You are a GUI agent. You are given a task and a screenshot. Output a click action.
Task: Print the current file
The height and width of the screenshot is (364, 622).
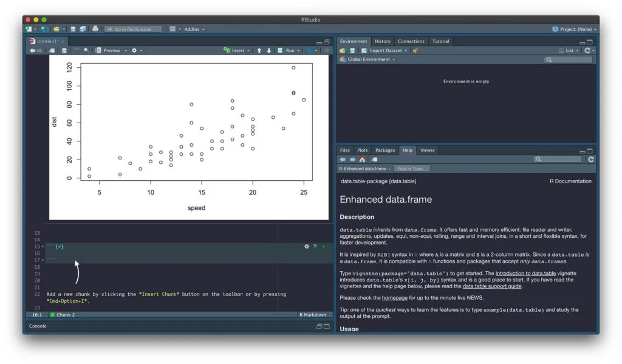click(95, 29)
